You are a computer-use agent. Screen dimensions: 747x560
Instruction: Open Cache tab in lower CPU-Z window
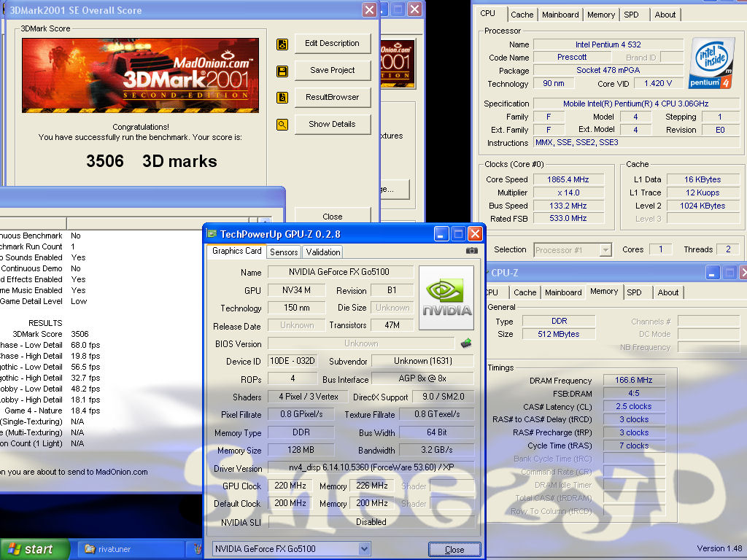pos(525,292)
